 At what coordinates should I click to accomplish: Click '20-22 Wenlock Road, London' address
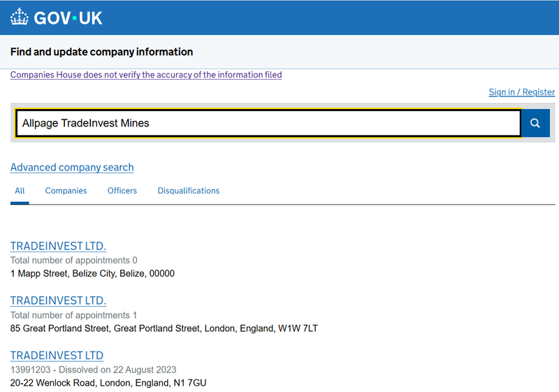(x=108, y=383)
